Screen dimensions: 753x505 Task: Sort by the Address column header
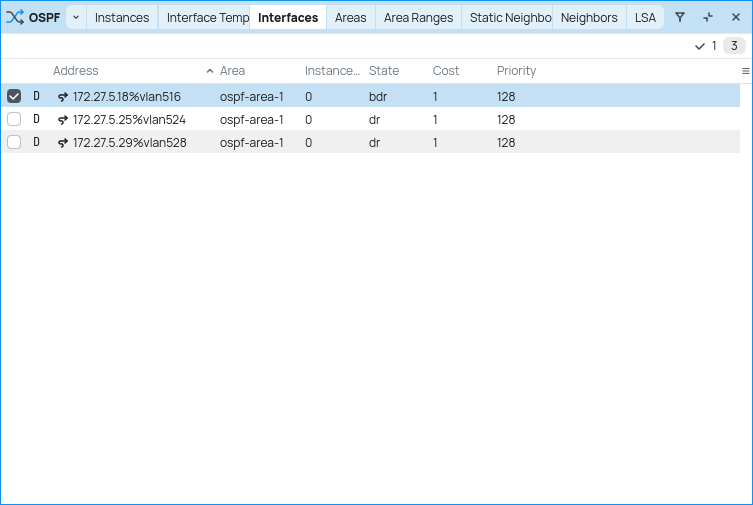75,71
